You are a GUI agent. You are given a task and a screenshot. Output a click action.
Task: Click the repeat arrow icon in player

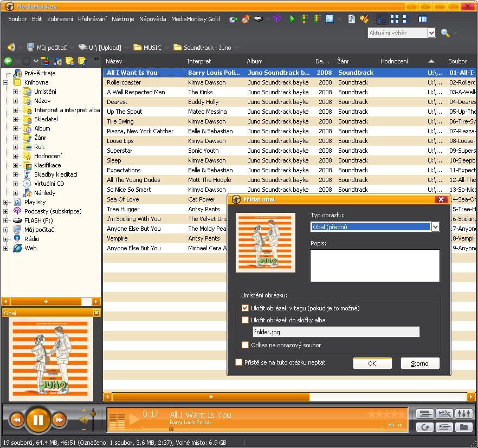(x=425, y=427)
